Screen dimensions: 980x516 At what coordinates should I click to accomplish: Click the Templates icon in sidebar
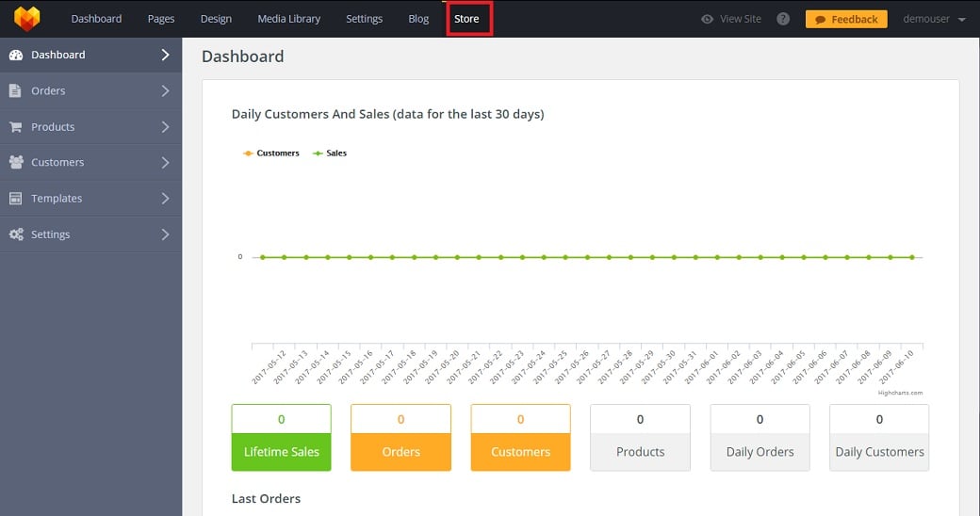coord(15,199)
